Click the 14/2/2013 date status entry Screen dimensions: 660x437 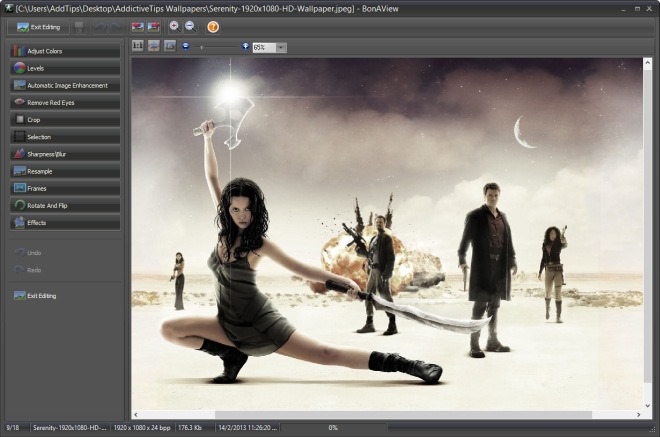pyautogui.click(x=247, y=428)
